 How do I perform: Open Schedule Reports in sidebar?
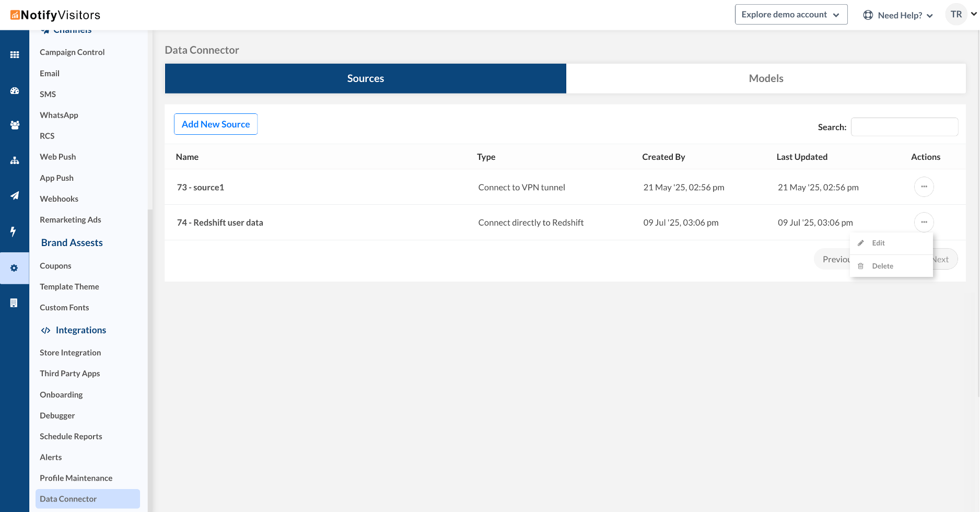pos(71,437)
